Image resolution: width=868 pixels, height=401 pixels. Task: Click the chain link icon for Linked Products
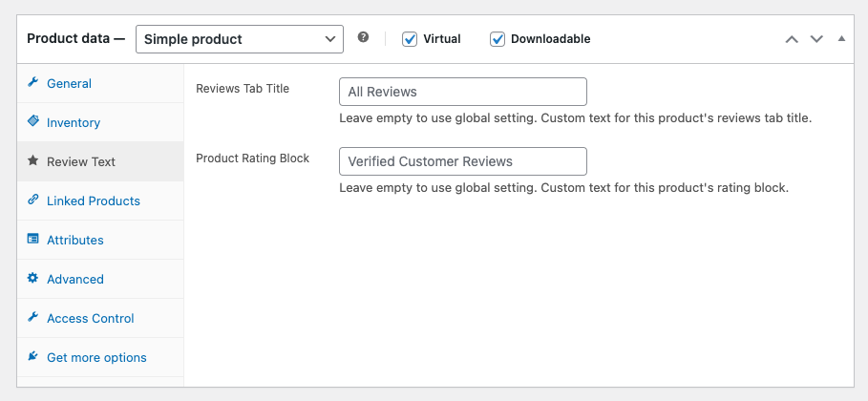[33, 200]
